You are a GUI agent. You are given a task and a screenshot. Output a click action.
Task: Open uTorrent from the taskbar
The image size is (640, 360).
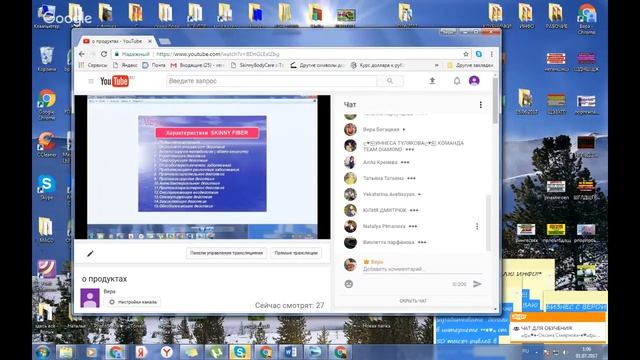point(216,352)
